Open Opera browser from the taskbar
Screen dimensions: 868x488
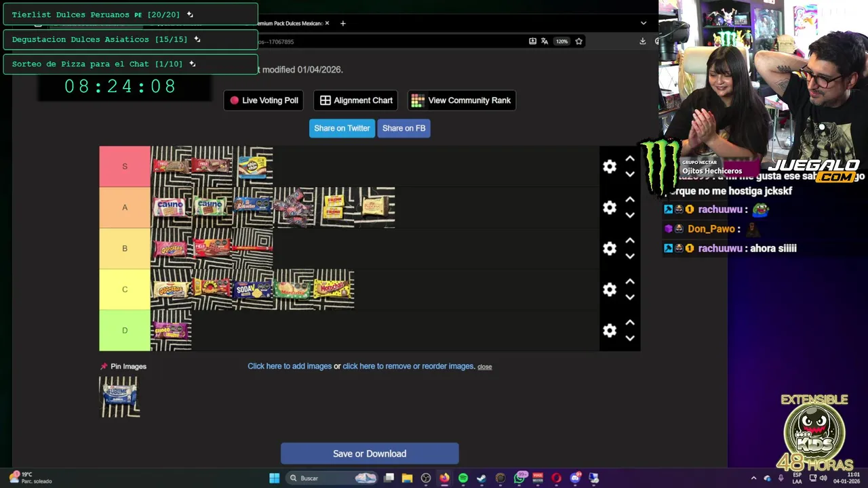tap(557, 478)
